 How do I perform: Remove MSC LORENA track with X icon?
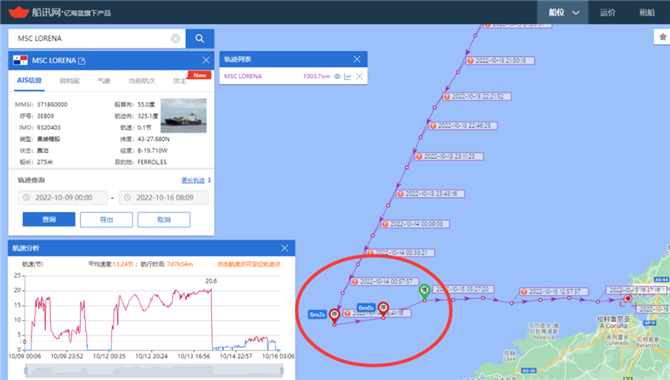(x=359, y=77)
